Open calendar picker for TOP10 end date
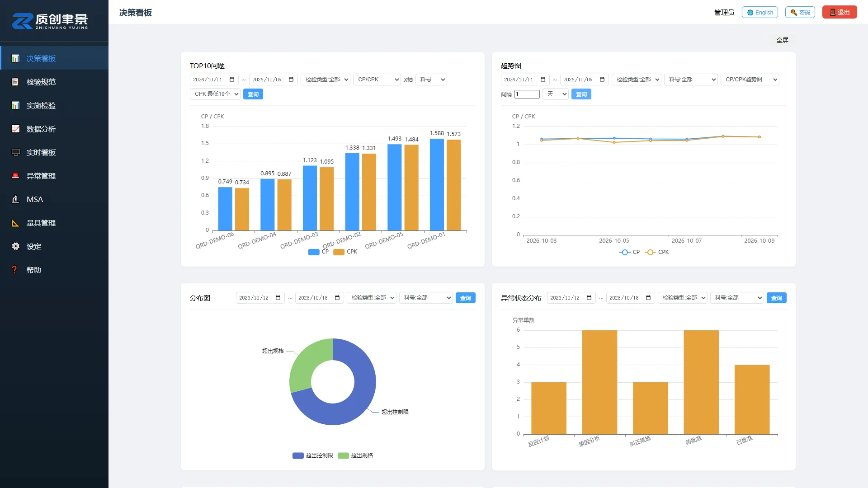The width and height of the screenshot is (868, 488). 291,80
